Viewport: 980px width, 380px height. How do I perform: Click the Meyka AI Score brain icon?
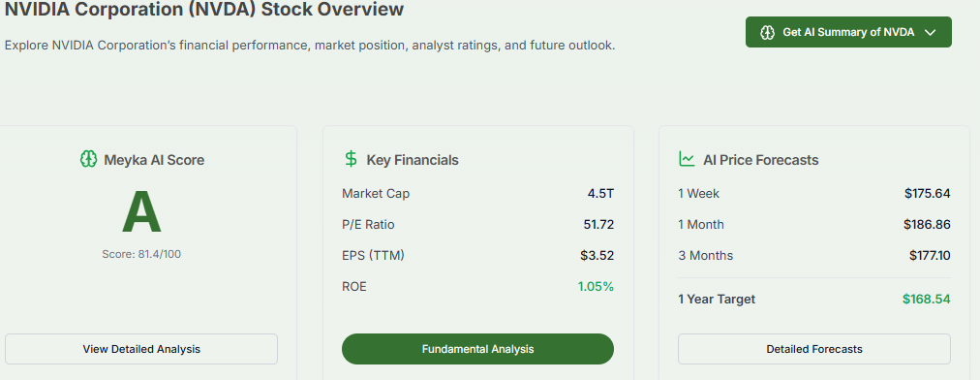[88, 159]
